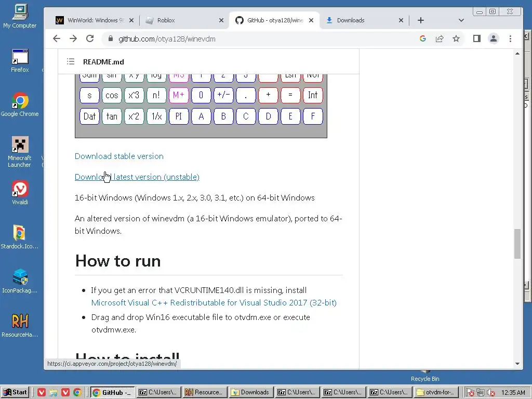Select the My Computer desktop icon
532x399 pixels.
point(20,16)
